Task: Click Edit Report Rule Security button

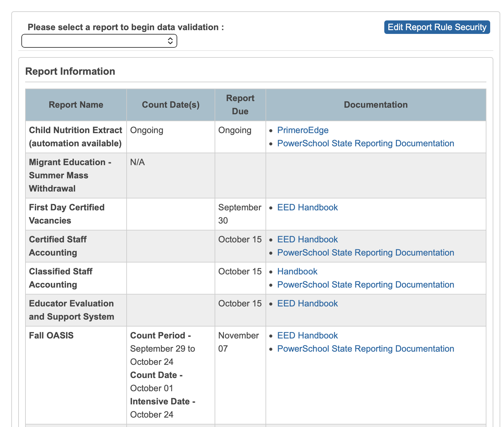Action: (437, 27)
